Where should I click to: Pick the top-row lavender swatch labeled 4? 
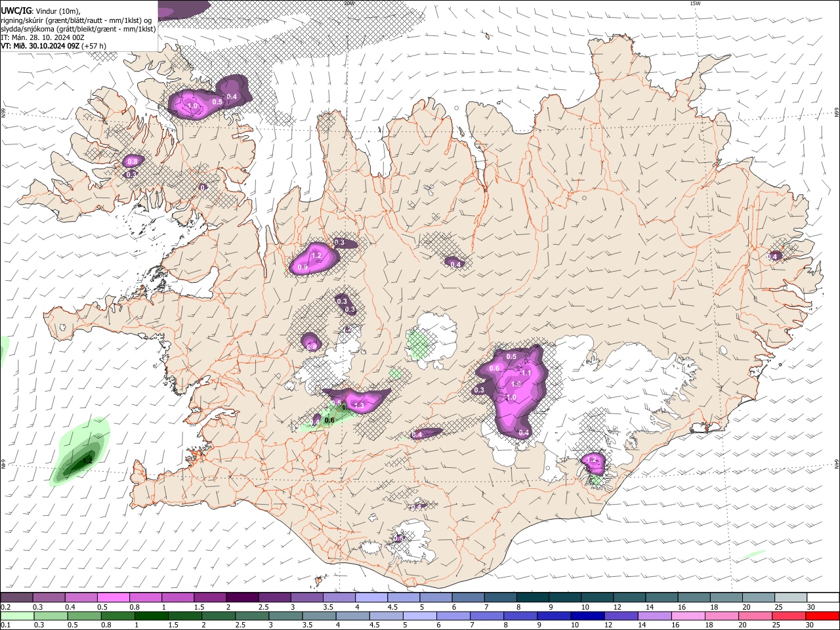371,598
